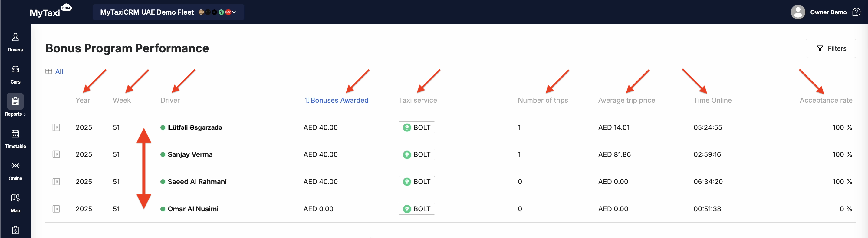This screenshot has height=238, width=868.
Task: Sort by the Taxi service column header
Action: [x=418, y=100]
